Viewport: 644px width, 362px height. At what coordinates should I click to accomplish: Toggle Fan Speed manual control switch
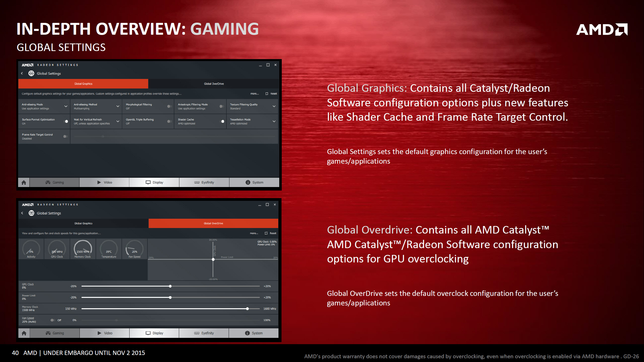click(53, 320)
